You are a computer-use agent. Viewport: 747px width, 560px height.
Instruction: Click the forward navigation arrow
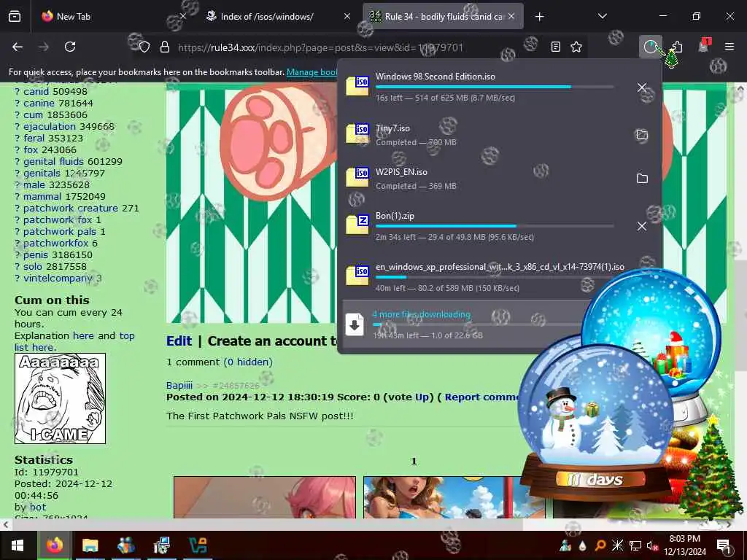click(x=43, y=47)
